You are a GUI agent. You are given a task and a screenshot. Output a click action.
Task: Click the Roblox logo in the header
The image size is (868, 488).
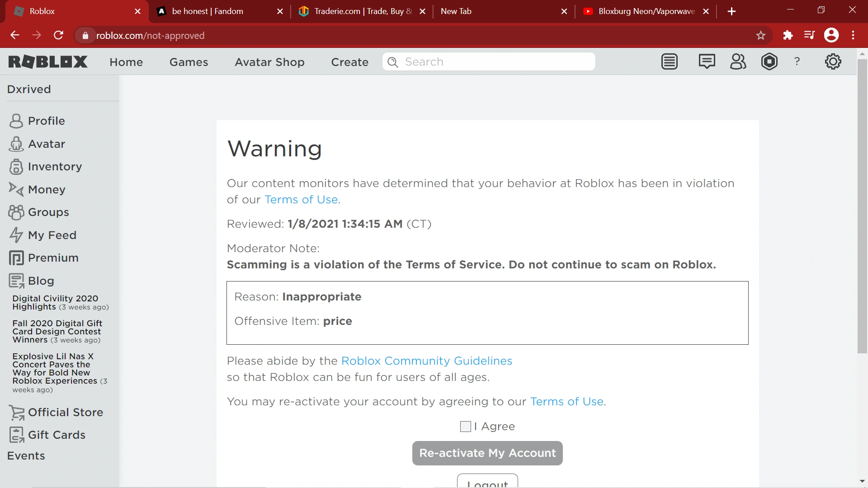48,62
